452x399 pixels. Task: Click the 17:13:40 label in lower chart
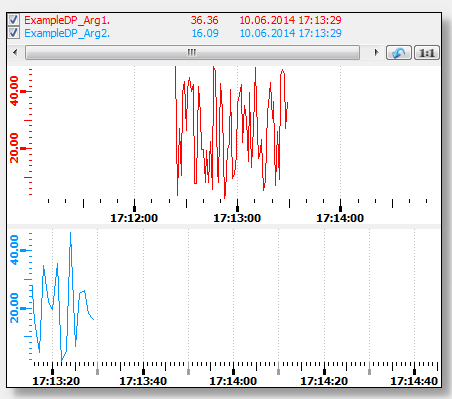(143, 381)
